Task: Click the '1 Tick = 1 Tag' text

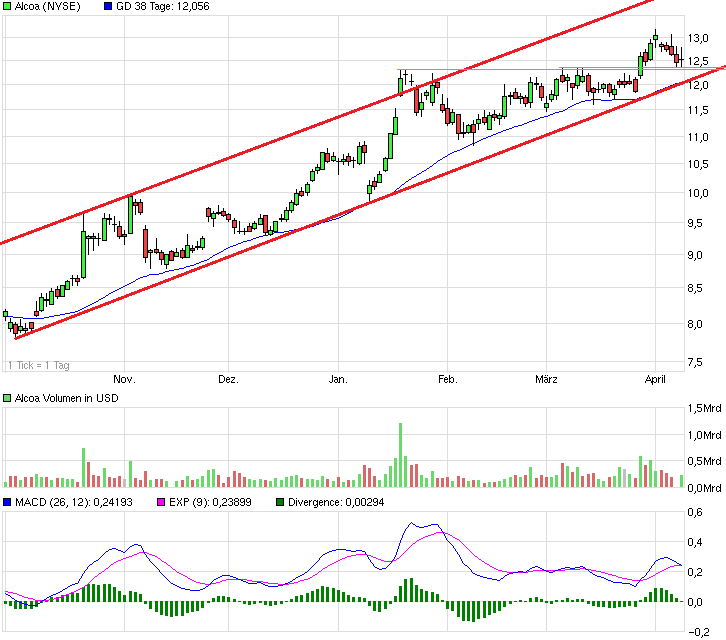Action: tap(40, 365)
